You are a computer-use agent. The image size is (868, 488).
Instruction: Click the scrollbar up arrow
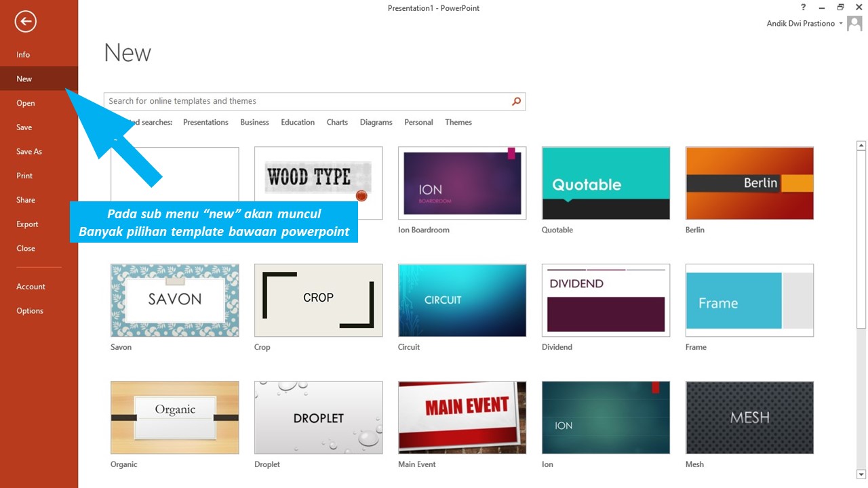(x=861, y=144)
